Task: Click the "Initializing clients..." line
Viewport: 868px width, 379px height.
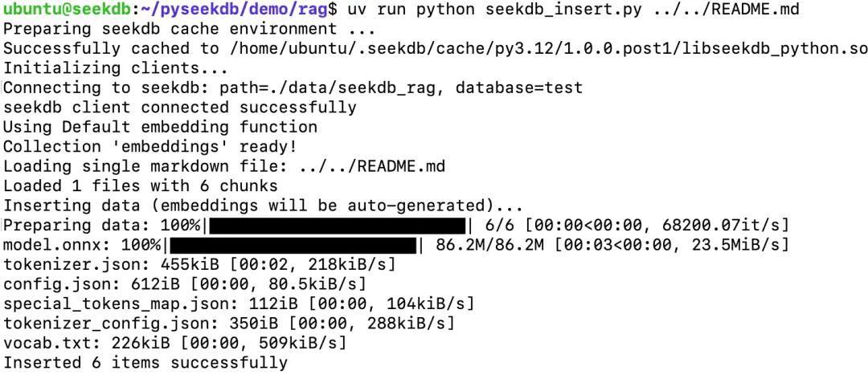Action: [x=111, y=67]
